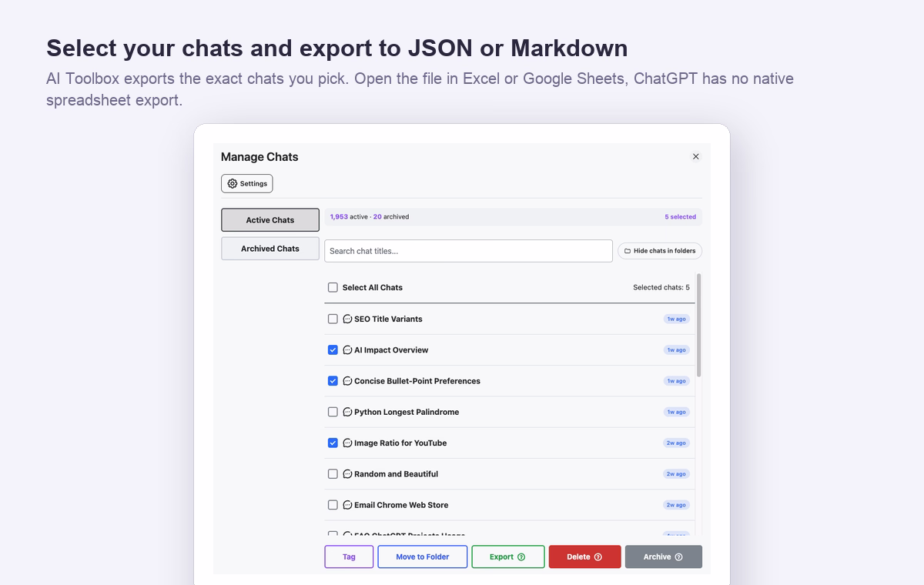This screenshot has height=585, width=924.
Task: Click the 1w ago badge for Concise Bullet-Point Preferences
Action: 676,381
